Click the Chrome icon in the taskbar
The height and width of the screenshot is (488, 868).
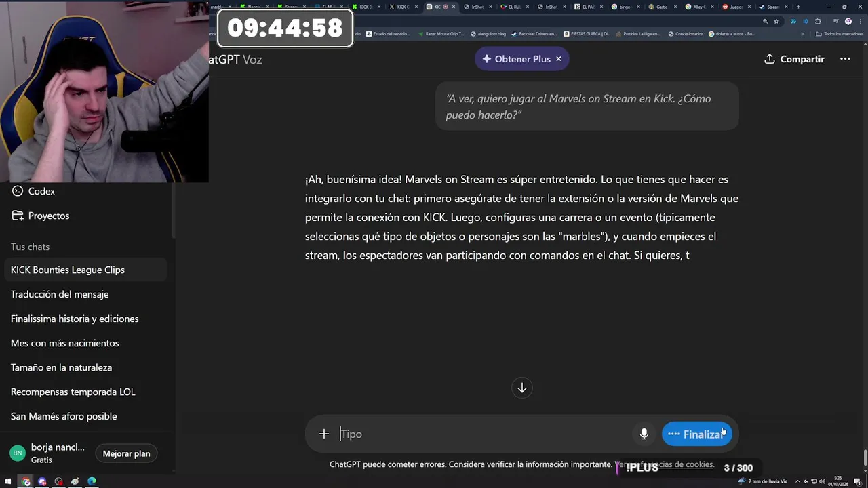coord(26,481)
